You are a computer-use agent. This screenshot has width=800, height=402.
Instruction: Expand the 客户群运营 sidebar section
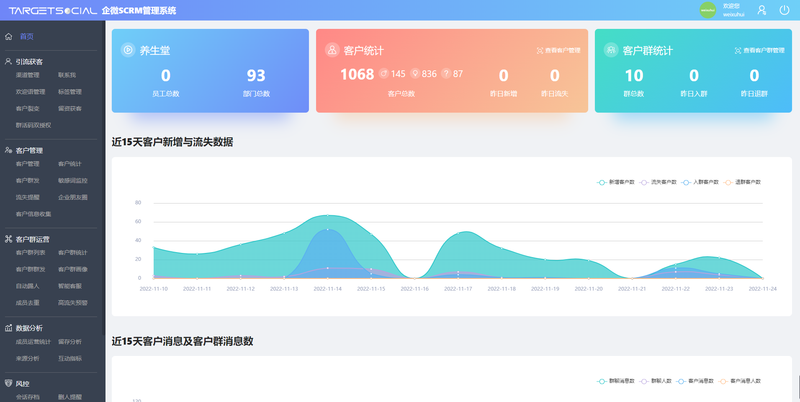coord(39,240)
